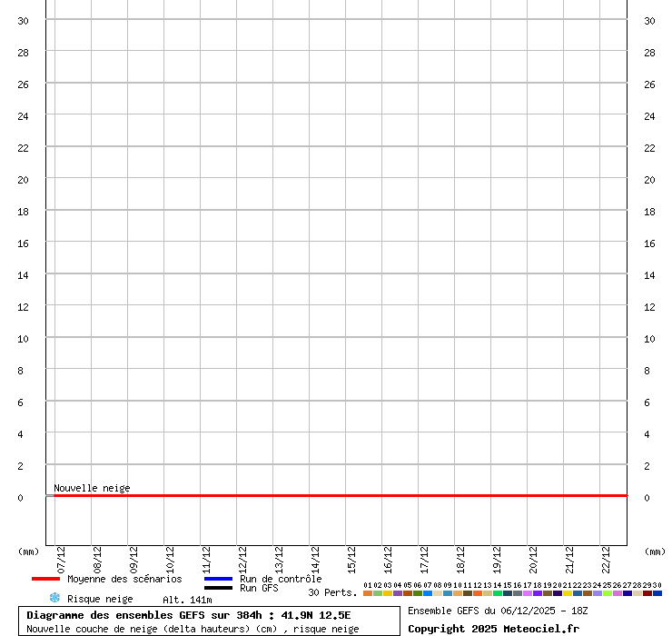Click perturbation 07 color swatch
This screenshot has width=672, height=636.
point(428,593)
